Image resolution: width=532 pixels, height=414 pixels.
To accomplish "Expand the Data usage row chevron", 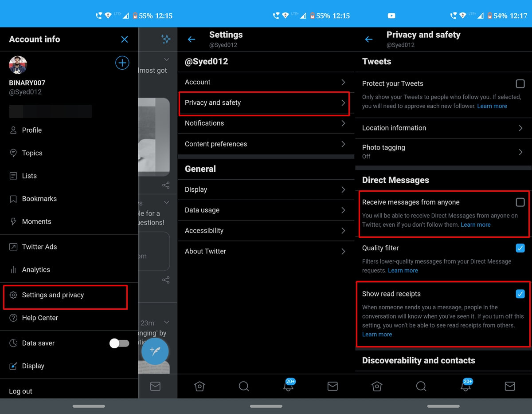I will [343, 210].
